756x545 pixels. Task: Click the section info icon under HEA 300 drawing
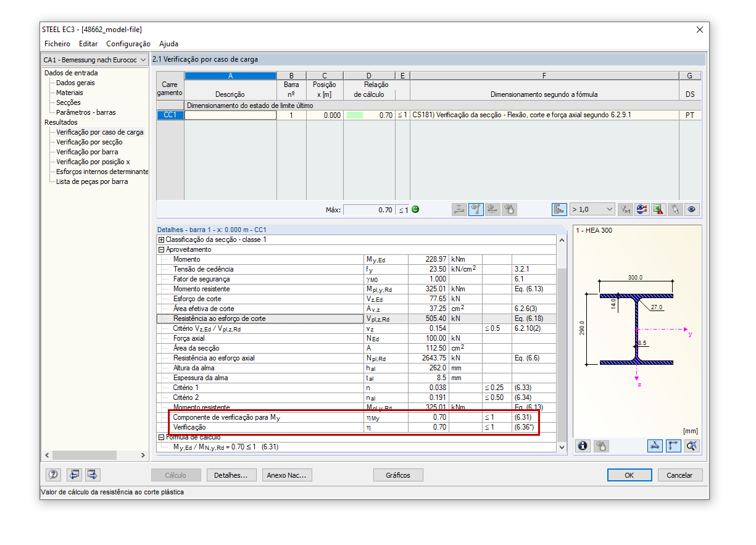(x=583, y=446)
